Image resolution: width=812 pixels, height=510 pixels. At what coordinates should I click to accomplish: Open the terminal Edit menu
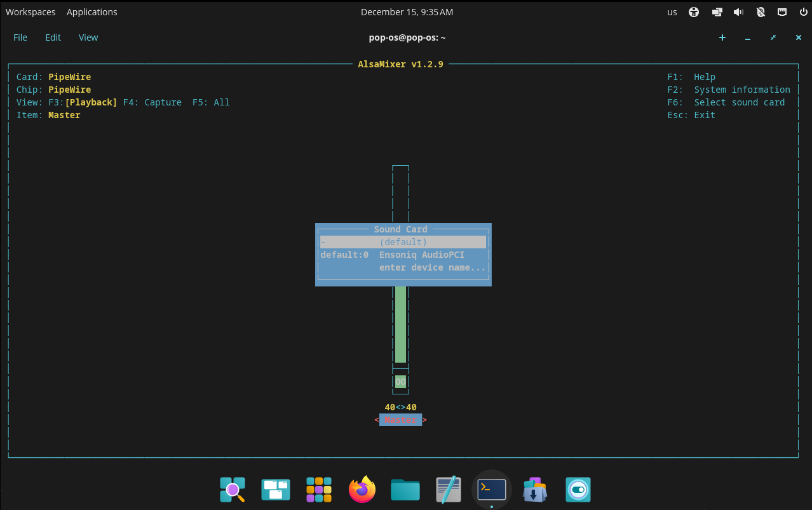pyautogui.click(x=53, y=37)
